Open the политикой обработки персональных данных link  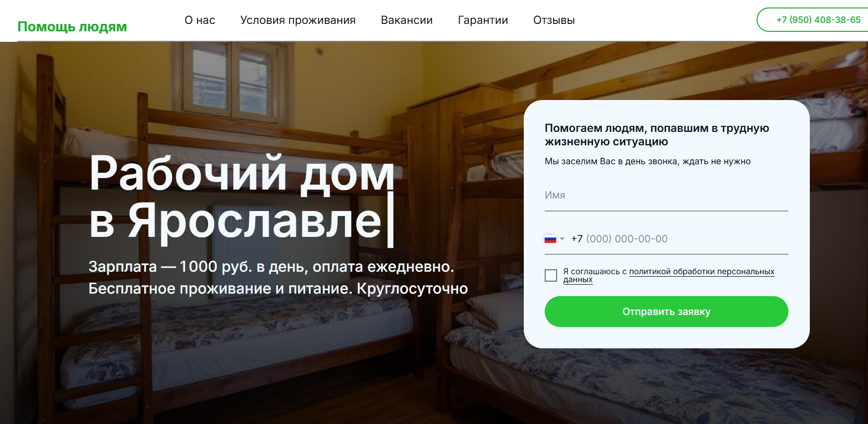click(669, 275)
